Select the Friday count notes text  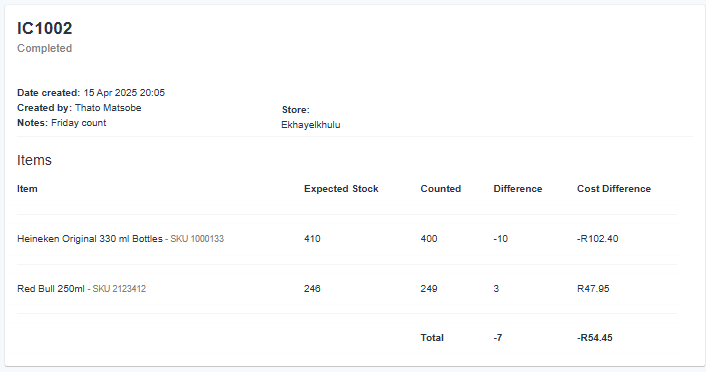coord(79,123)
